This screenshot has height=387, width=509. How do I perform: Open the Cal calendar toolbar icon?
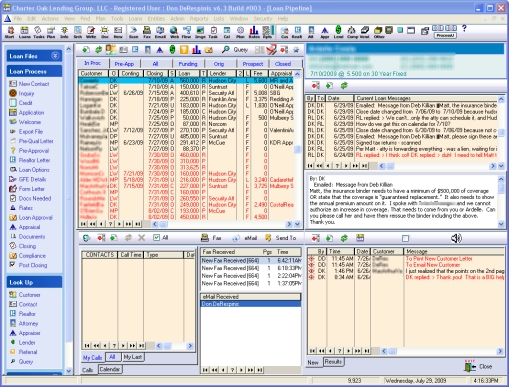click(227, 32)
